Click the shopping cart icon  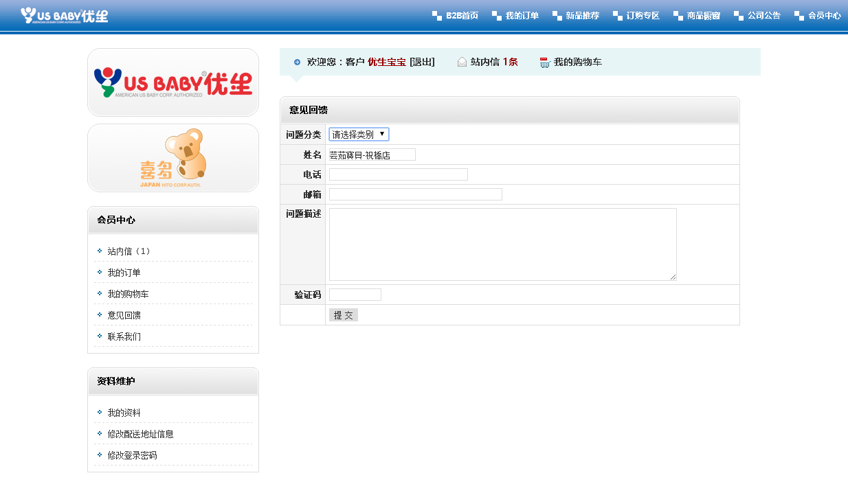(x=545, y=62)
